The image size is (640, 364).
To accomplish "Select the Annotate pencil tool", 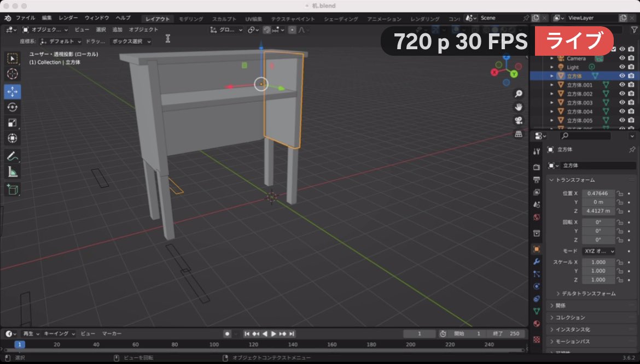I will [x=12, y=156].
